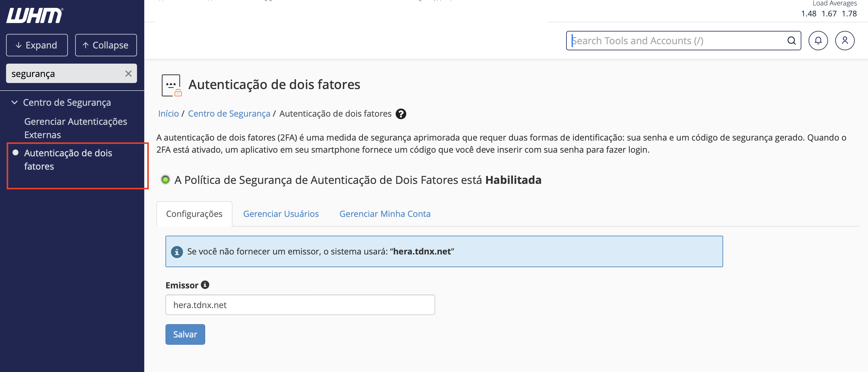Open help question mark beside breadcrumb
This screenshot has width=868, height=372.
(401, 114)
